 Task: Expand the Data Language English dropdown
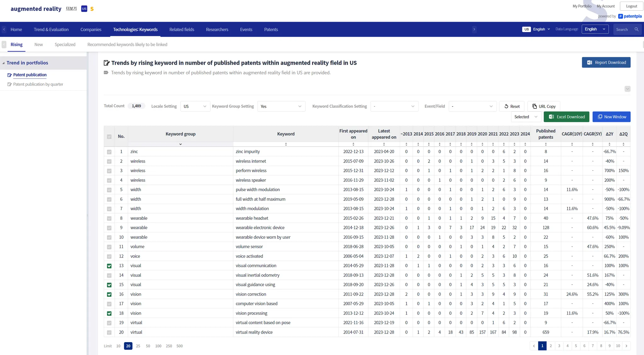(x=595, y=29)
